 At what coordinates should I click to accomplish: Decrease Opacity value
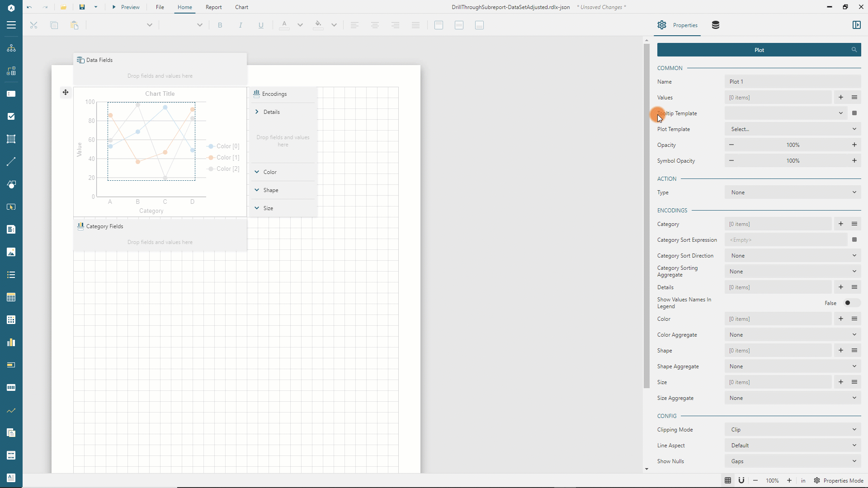point(731,145)
